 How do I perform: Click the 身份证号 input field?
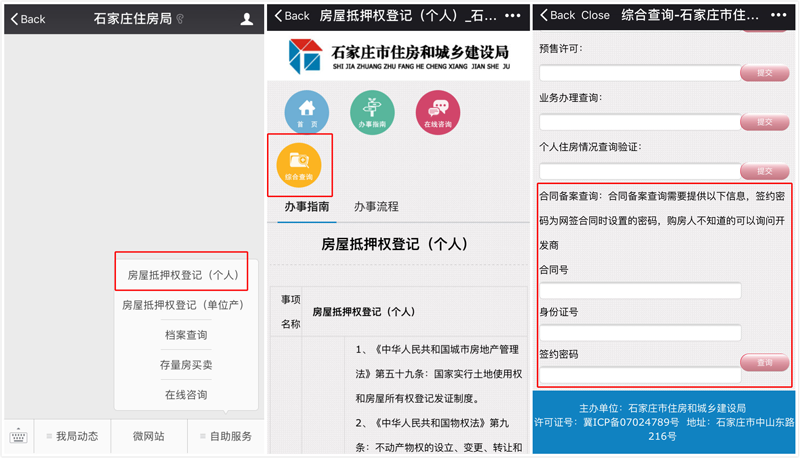pos(640,333)
